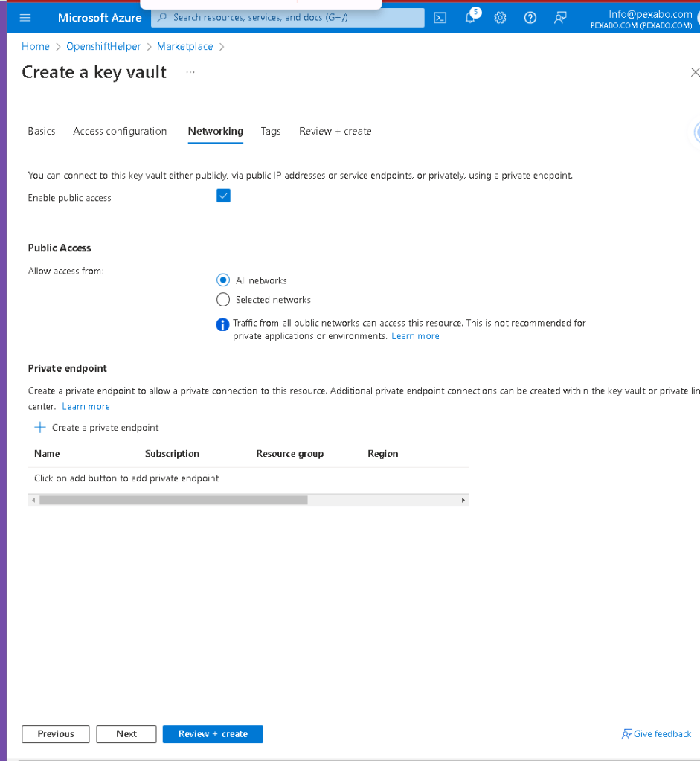The height and width of the screenshot is (761, 700).
Task: Click 'Click on add button to add private endpoint' row
Action: tap(248, 478)
